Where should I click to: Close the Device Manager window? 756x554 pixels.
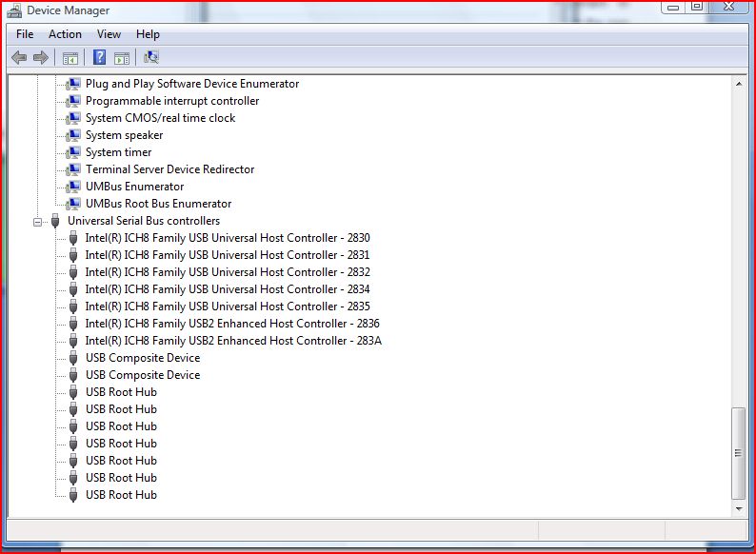coord(729,7)
